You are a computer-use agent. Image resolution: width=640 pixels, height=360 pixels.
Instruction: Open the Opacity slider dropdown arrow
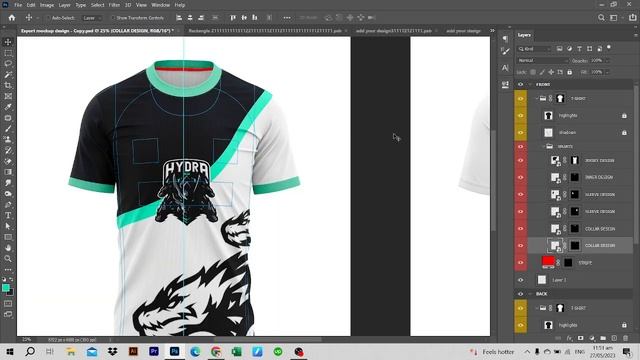click(x=607, y=60)
